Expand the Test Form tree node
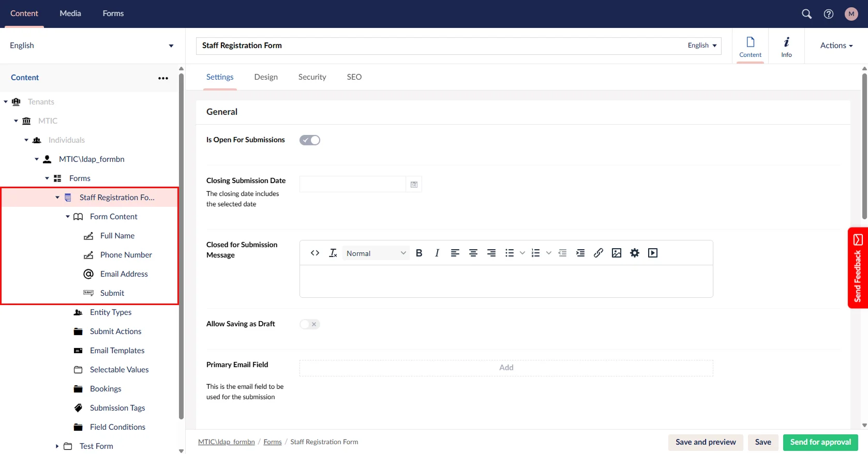 point(57,446)
